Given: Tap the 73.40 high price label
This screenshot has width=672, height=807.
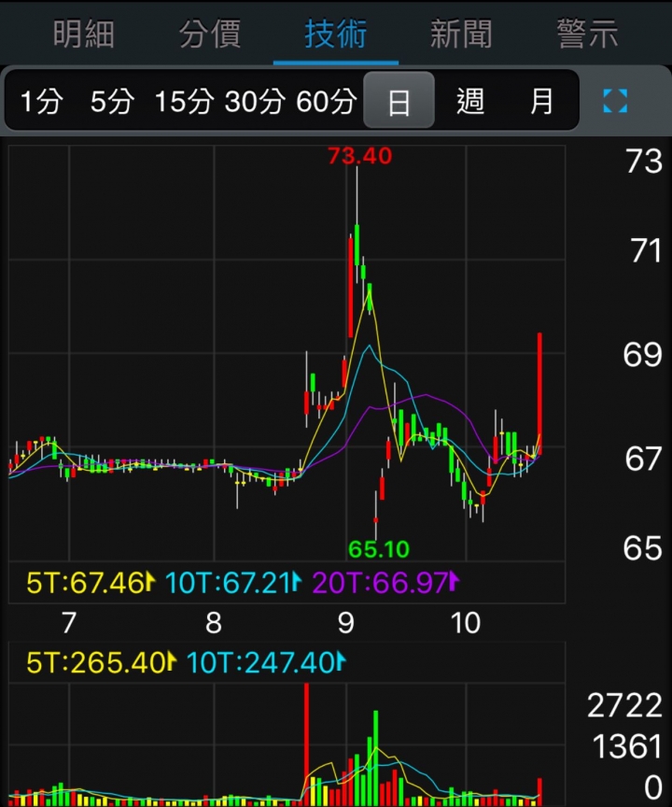Looking at the screenshot, I should click(x=360, y=155).
